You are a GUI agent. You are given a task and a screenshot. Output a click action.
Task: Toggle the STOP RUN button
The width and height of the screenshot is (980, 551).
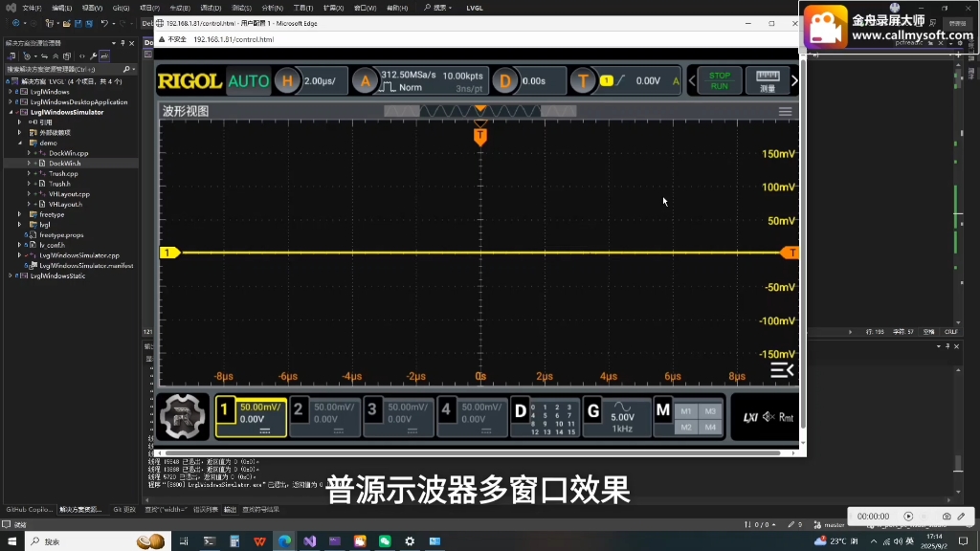click(720, 80)
